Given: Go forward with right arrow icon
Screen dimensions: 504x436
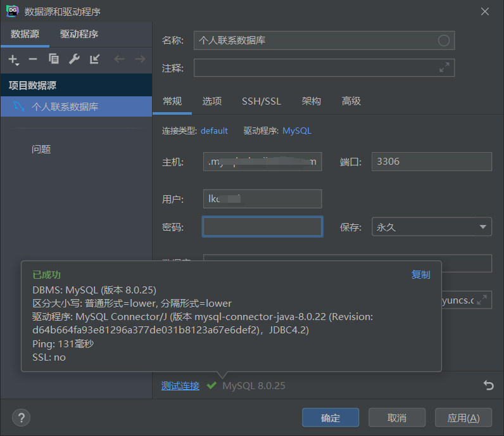Looking at the screenshot, I should [140, 59].
